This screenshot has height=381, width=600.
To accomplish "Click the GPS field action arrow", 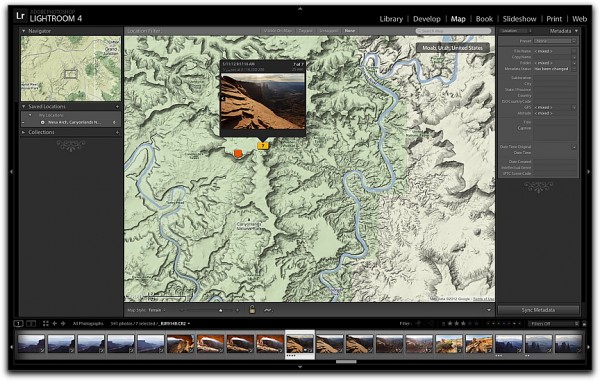I will [x=574, y=107].
